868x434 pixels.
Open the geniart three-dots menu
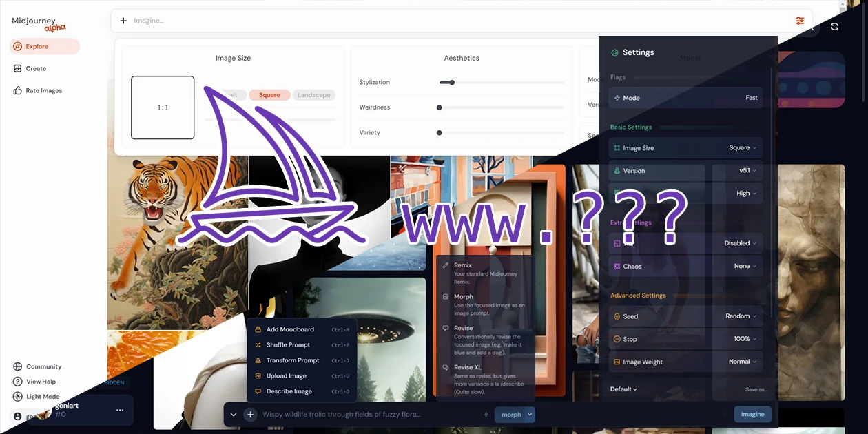tap(120, 410)
